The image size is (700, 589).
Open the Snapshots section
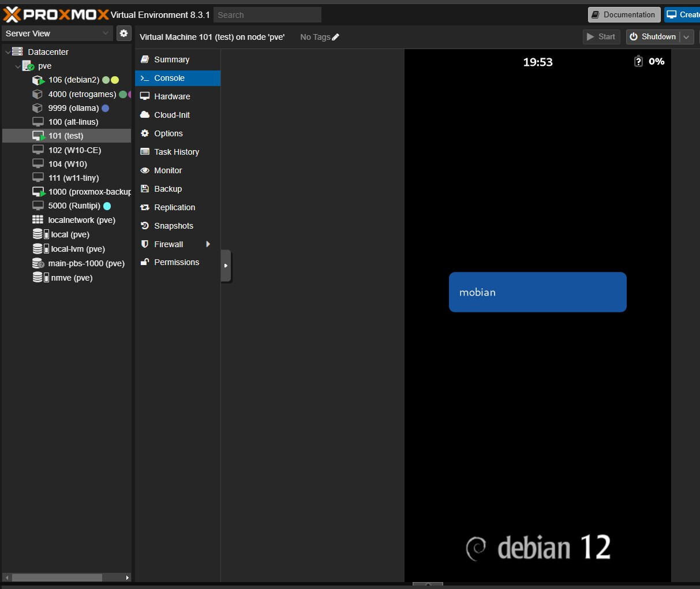178,226
